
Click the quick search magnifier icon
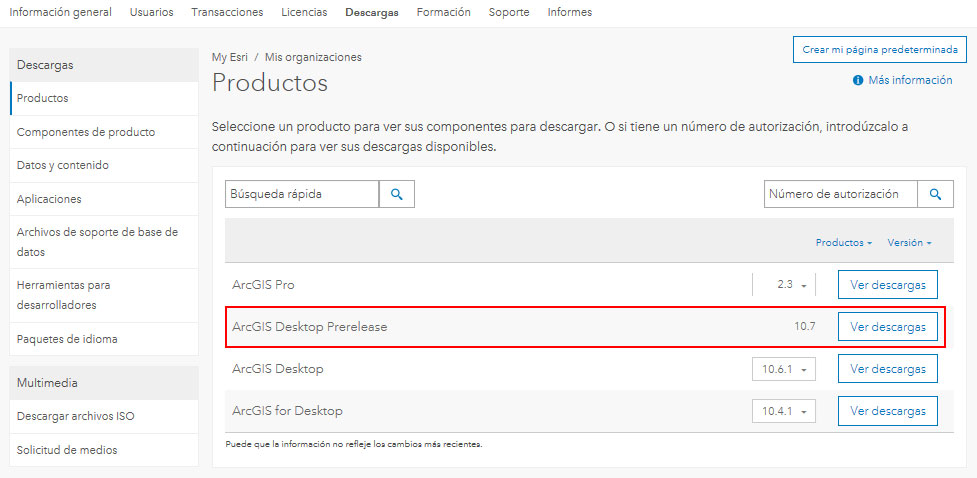tap(396, 194)
